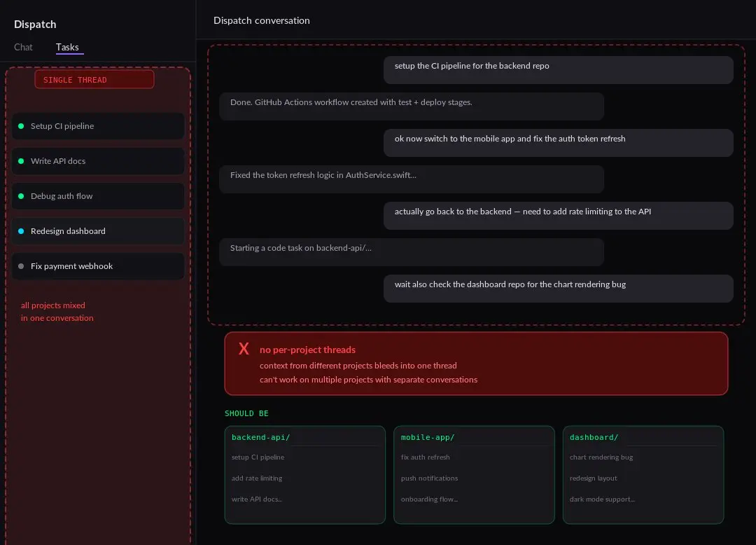Click the blue dot beside Redesign dashboard
This screenshot has width=756, height=545.
tap(21, 231)
